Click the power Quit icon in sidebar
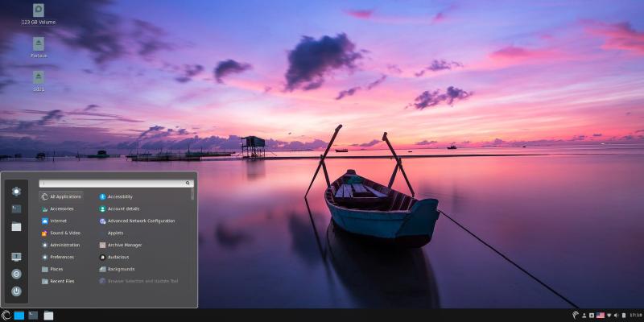644x322 pixels. point(16,291)
